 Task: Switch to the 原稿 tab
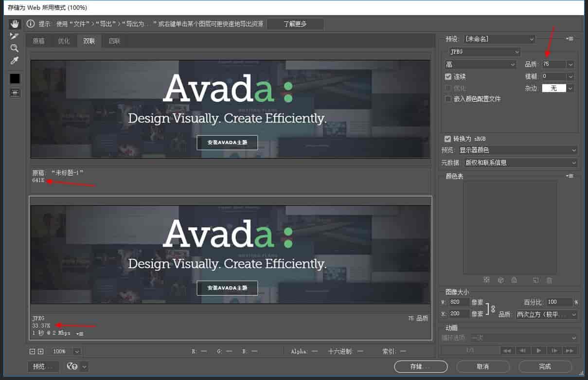point(38,41)
